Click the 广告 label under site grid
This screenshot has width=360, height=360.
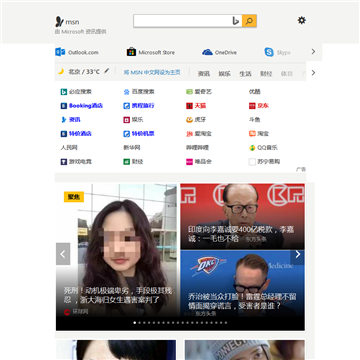point(301,169)
